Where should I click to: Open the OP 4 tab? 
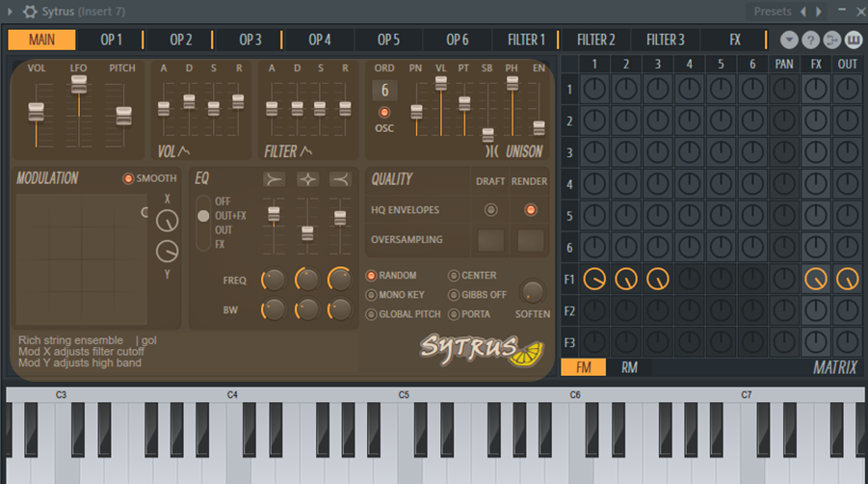(320, 40)
